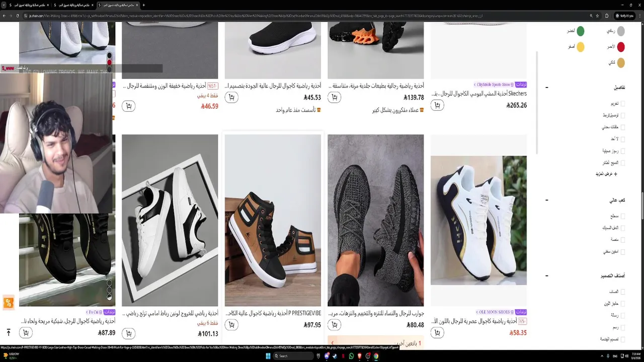
Task: Add the Skechers 265.26 shoes to cart
Action: 437,105
